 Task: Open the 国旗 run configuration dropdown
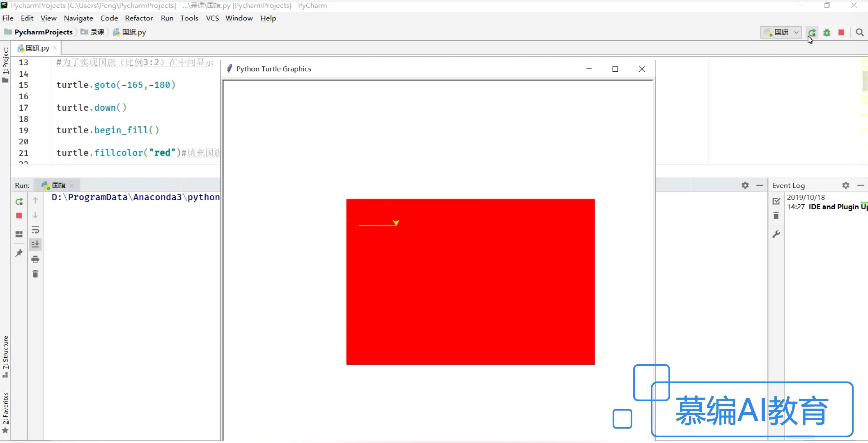click(x=781, y=32)
